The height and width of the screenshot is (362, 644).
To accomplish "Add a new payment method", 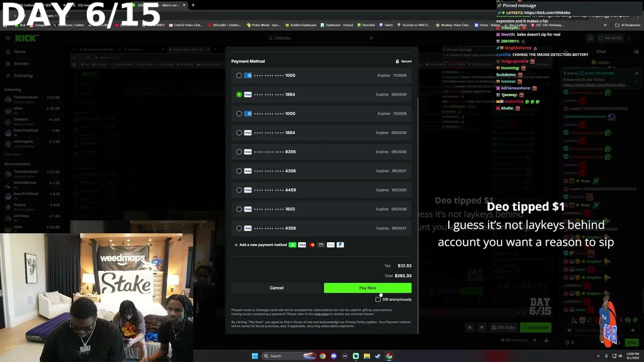I will click(x=261, y=245).
